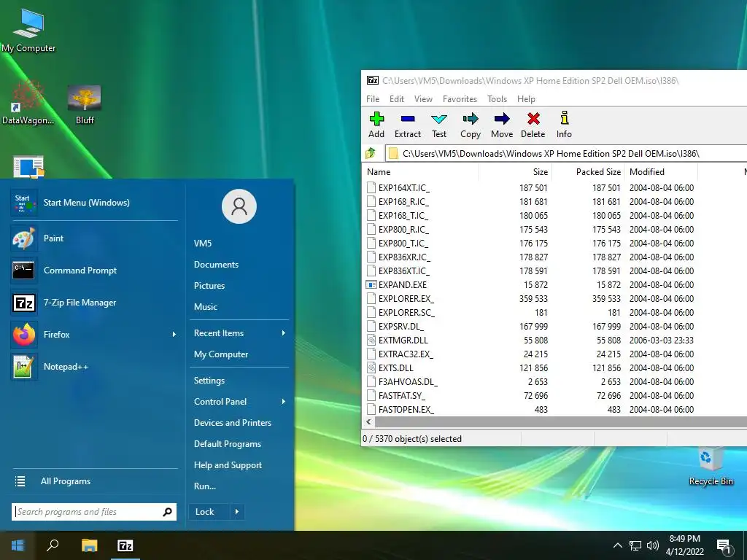The width and height of the screenshot is (747, 560).
Task: Select the Bluff desktop icon
Action: point(85,105)
